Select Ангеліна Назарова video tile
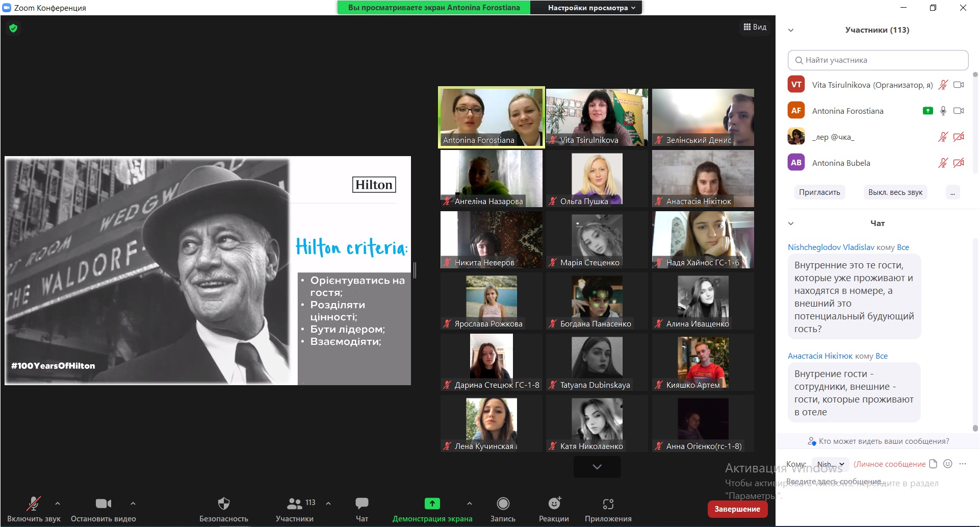Viewport: 980px width, 527px height. [492, 179]
